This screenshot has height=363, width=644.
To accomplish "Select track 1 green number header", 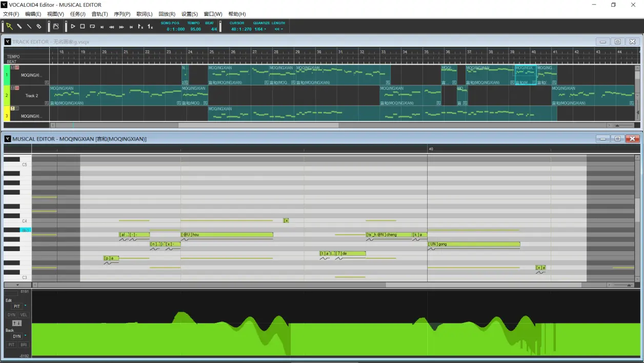I will point(7,75).
